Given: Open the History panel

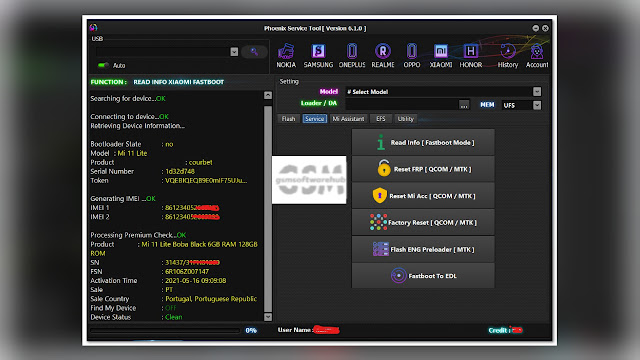Looking at the screenshot, I should coord(508,56).
